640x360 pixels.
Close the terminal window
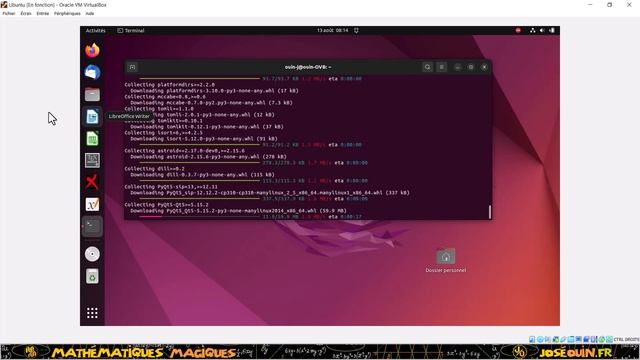tap(484, 67)
